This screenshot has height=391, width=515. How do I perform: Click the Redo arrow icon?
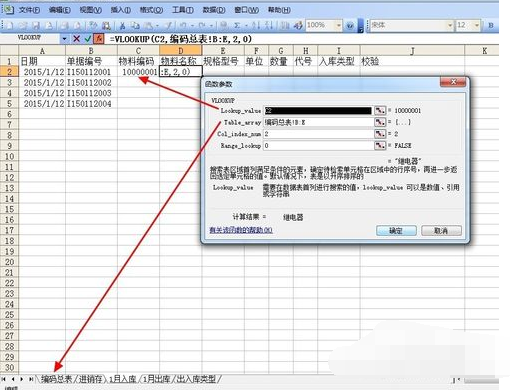click(201, 25)
